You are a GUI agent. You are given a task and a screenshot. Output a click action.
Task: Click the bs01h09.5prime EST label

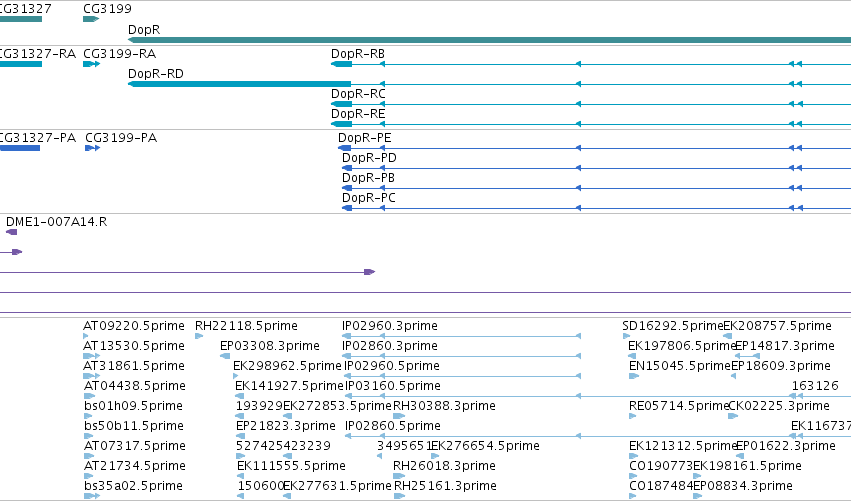pos(133,407)
